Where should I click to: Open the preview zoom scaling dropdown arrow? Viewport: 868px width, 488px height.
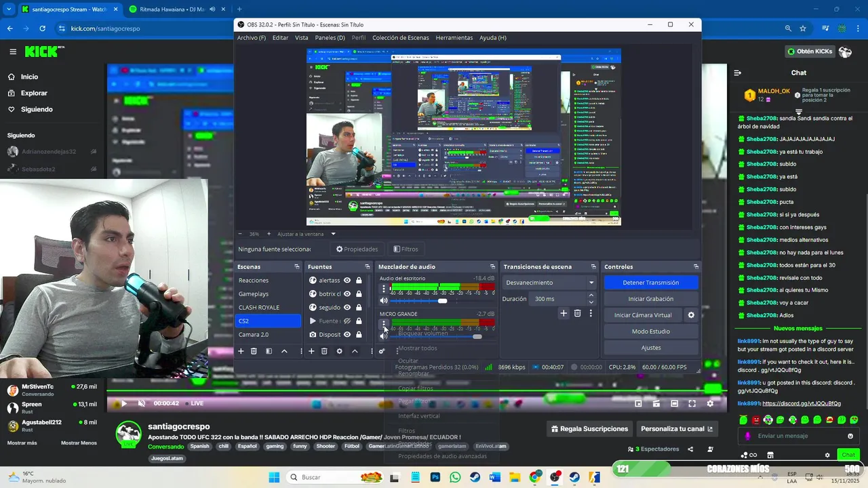pyautogui.click(x=333, y=234)
